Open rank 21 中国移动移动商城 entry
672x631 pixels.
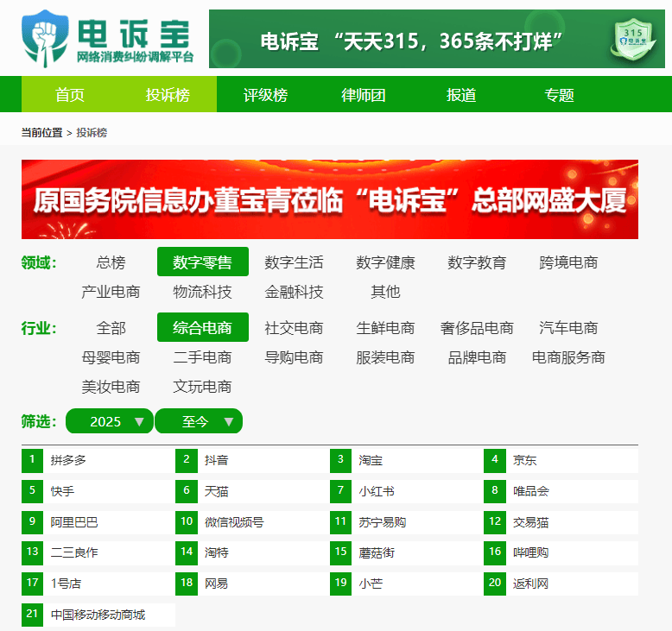coord(98,615)
